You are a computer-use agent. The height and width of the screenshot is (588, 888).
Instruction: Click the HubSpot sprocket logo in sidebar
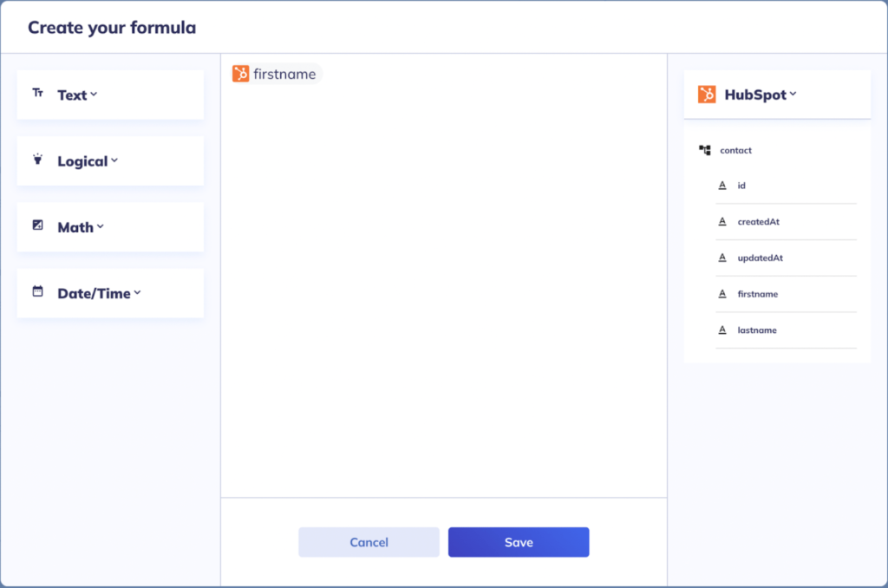[706, 95]
